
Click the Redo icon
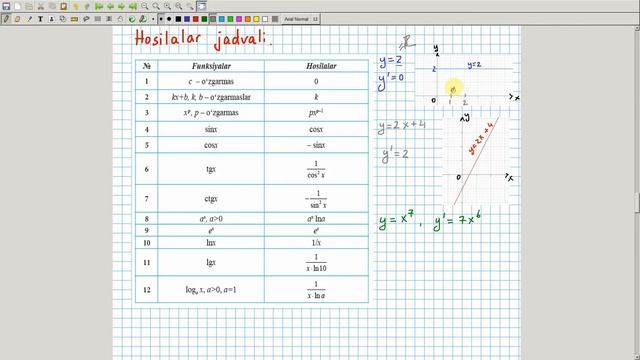pyautogui.click(x=87, y=7)
